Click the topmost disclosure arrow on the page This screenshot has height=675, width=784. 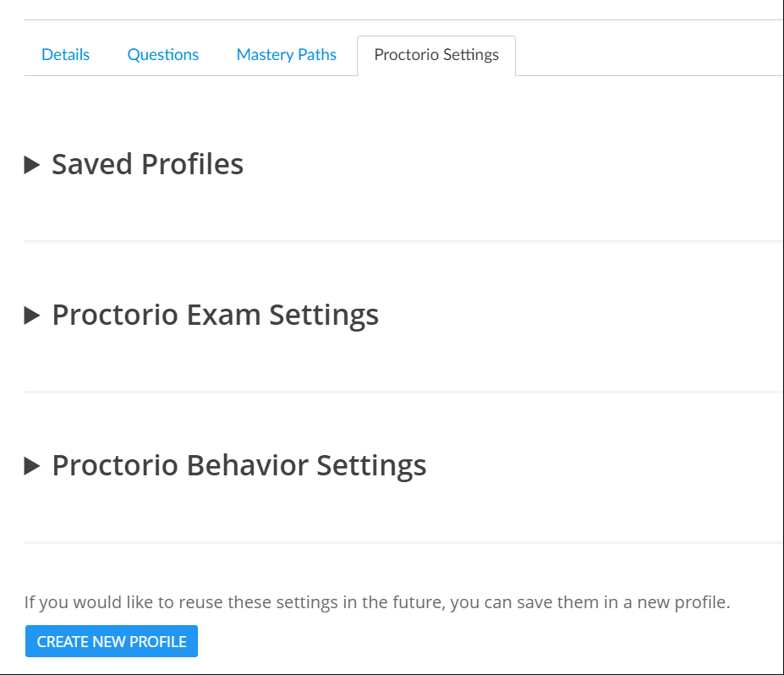tap(32, 164)
